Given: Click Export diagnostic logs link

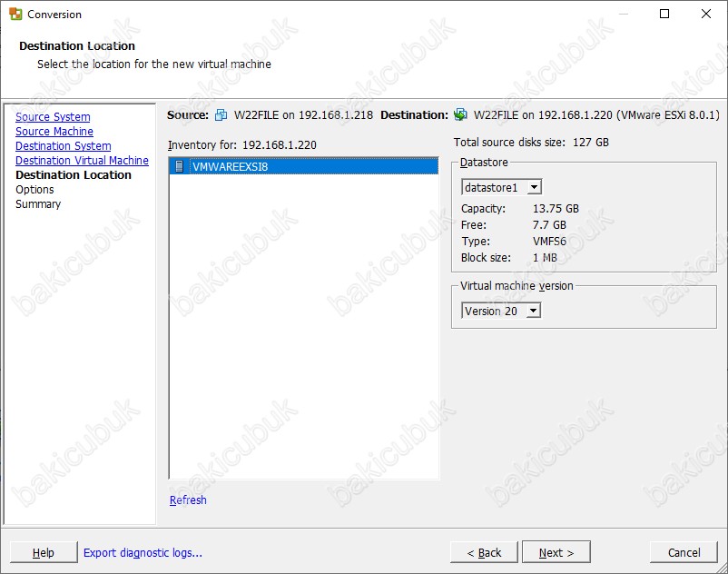Looking at the screenshot, I should click(143, 552).
